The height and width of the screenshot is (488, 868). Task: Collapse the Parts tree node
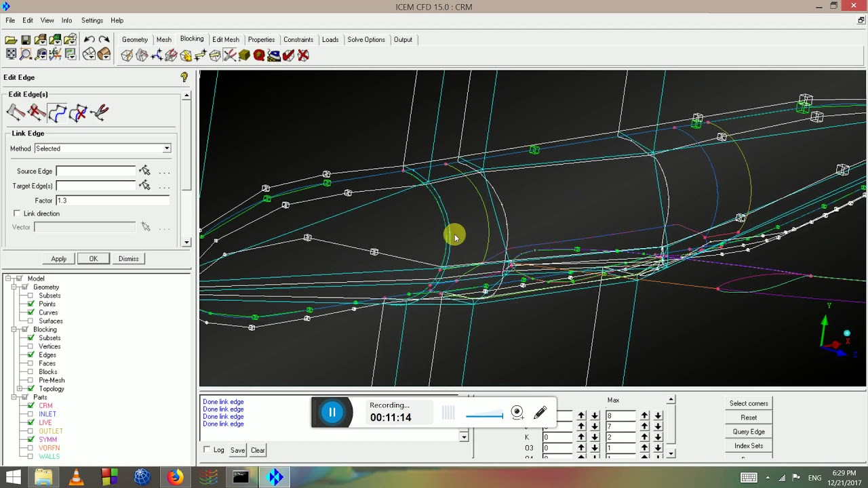(x=14, y=397)
